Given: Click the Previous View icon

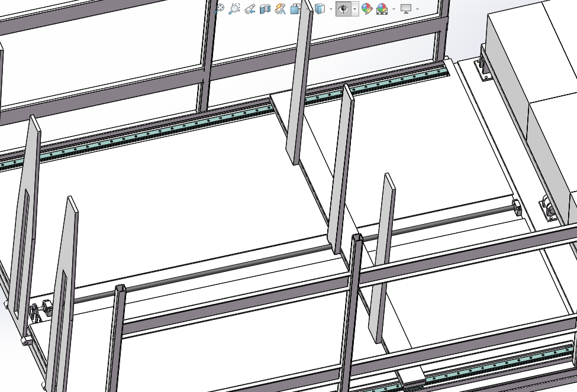Looking at the screenshot, I should tap(250, 9).
